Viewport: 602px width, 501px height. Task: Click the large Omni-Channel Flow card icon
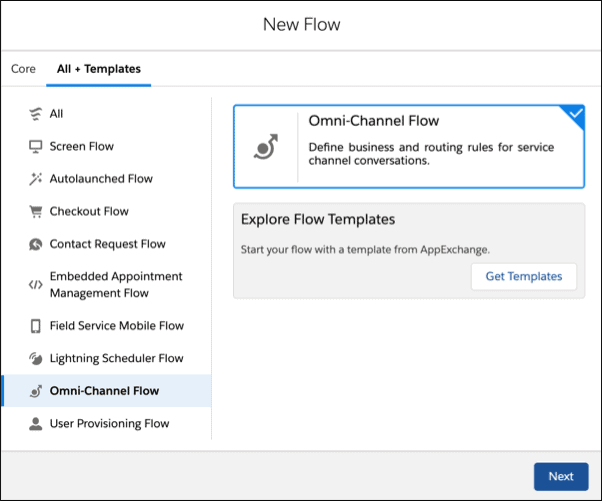coord(265,147)
